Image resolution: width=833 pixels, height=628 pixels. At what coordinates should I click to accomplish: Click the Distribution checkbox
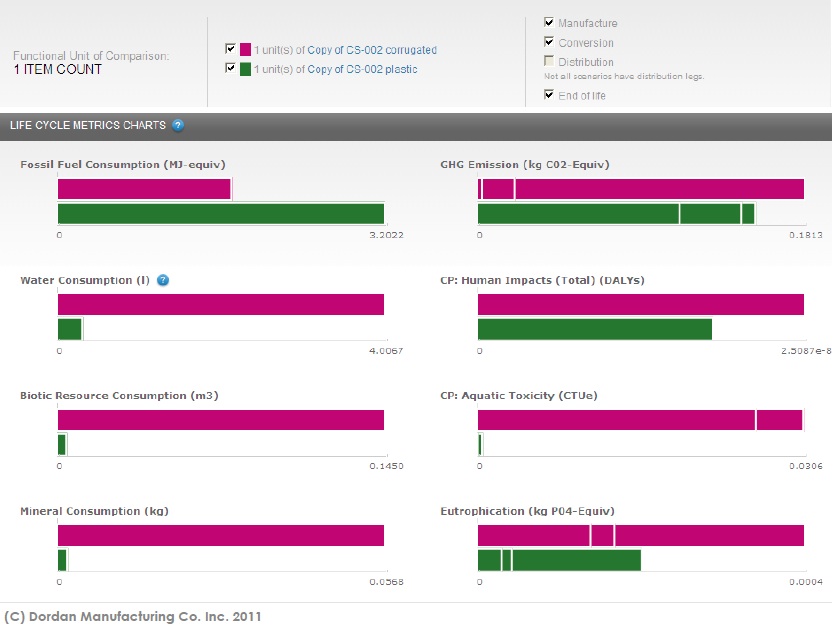pos(549,61)
